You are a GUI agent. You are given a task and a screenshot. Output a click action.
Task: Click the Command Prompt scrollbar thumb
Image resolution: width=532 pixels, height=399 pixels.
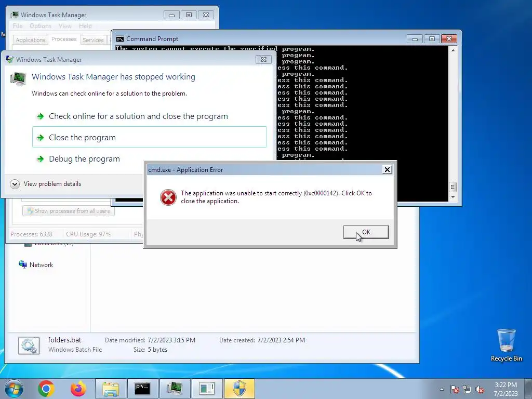[453, 187]
